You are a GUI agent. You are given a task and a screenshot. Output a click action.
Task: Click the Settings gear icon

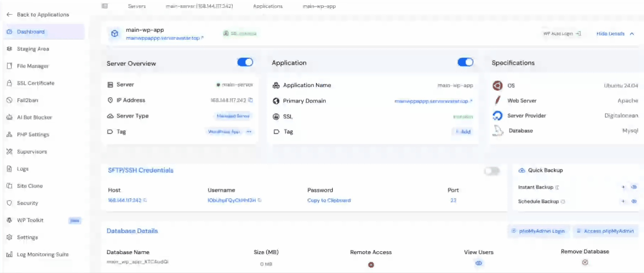9,237
